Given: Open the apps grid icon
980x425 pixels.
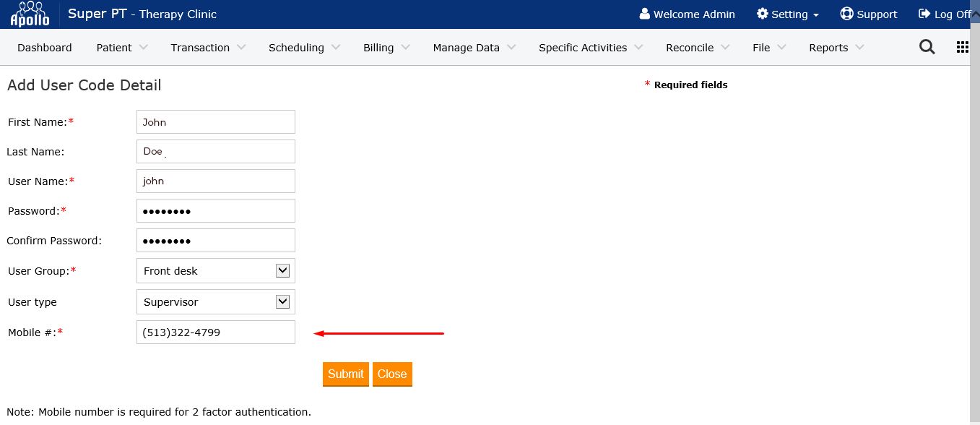Looking at the screenshot, I should tap(962, 47).
